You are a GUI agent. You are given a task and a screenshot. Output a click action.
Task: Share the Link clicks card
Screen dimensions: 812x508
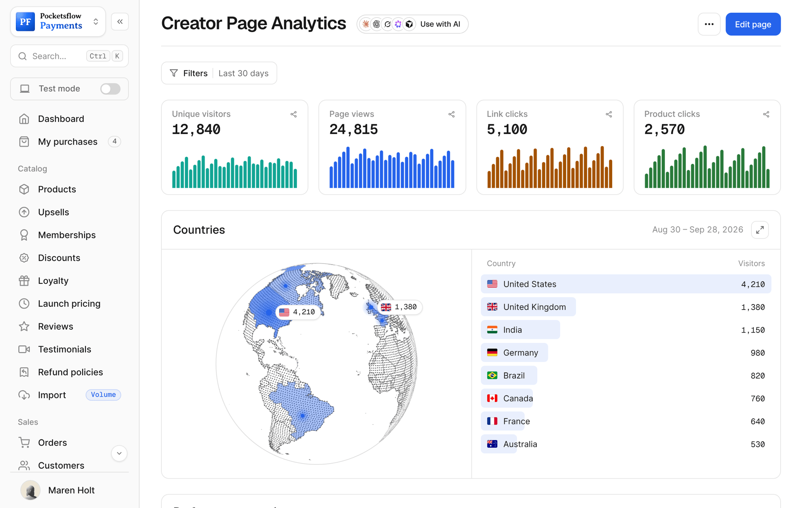(609, 114)
